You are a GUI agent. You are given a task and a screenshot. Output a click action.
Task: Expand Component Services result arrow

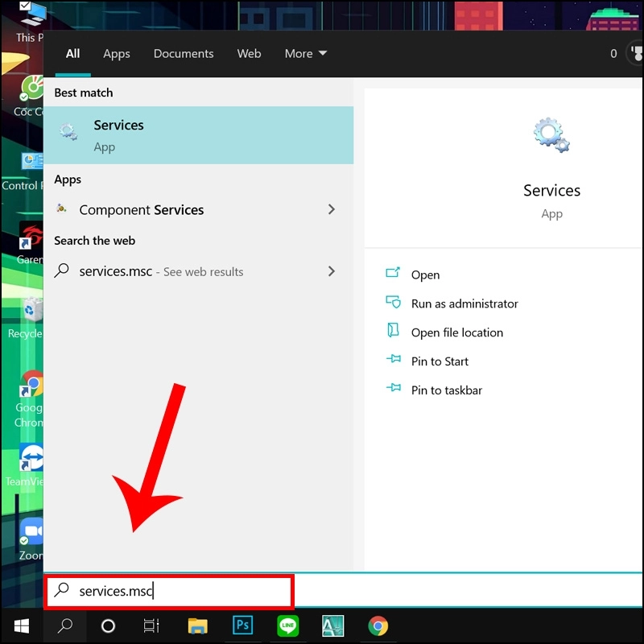coord(332,209)
